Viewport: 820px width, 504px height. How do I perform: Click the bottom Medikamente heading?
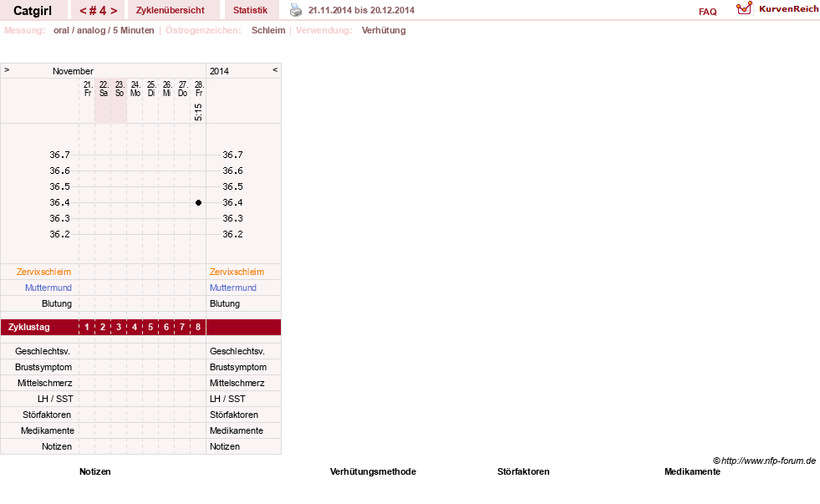click(692, 471)
